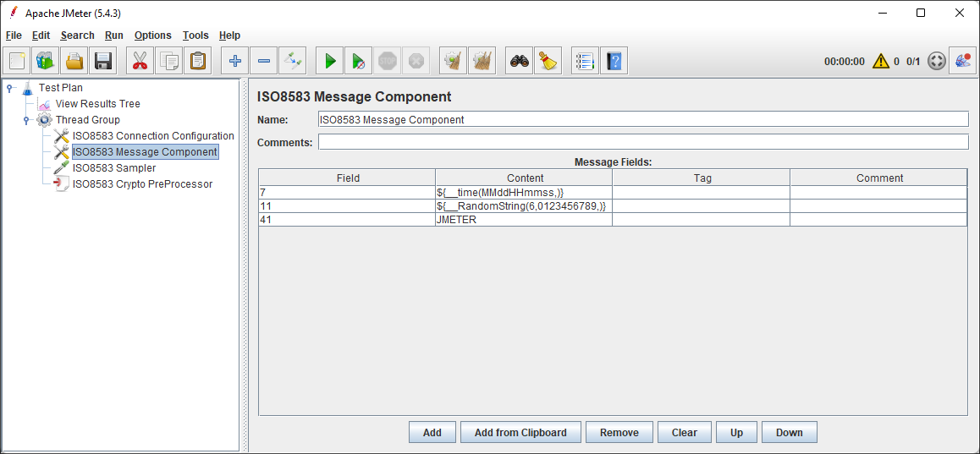Click the Down button

coord(790,432)
